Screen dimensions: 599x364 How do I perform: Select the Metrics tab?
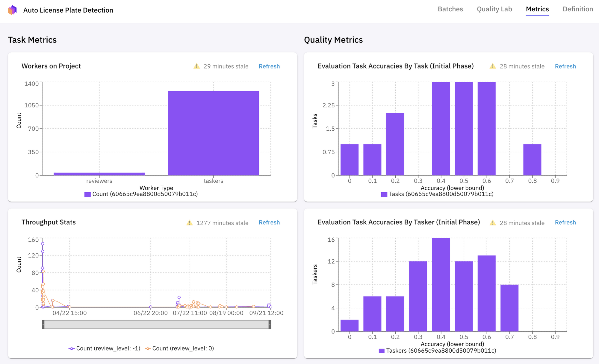click(x=537, y=9)
